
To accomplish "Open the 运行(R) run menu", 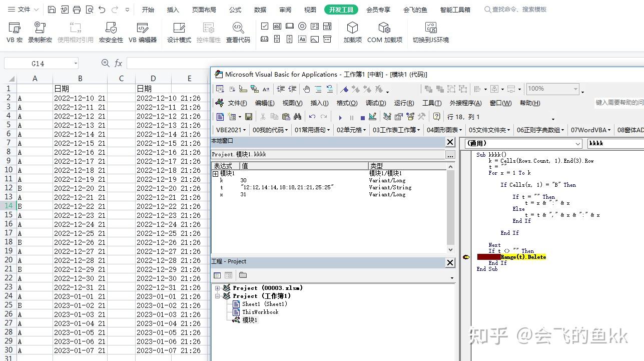I will (404, 103).
